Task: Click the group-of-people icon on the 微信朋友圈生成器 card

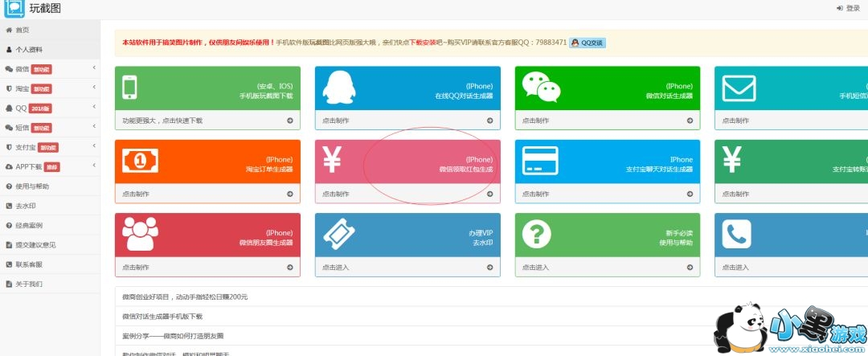Action: [140, 234]
